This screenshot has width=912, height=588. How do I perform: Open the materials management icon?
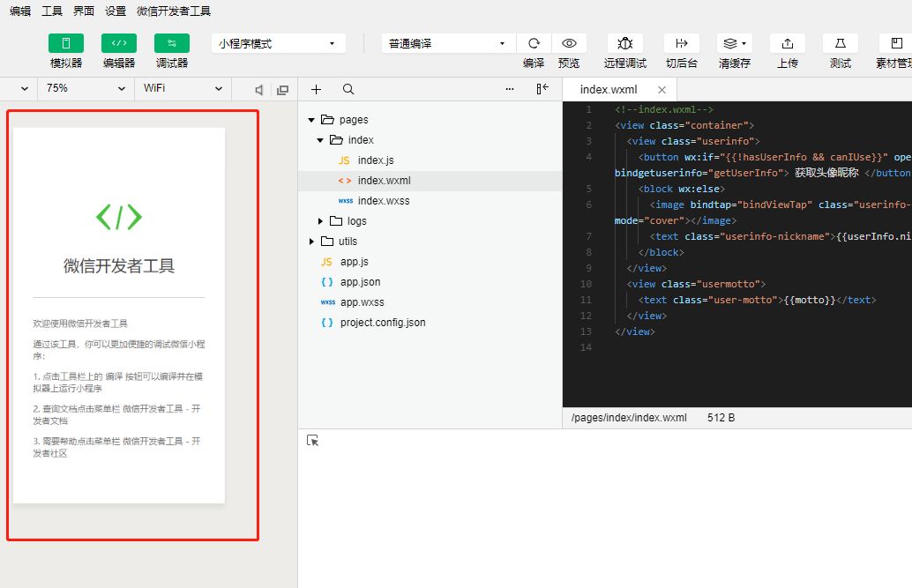point(896,43)
